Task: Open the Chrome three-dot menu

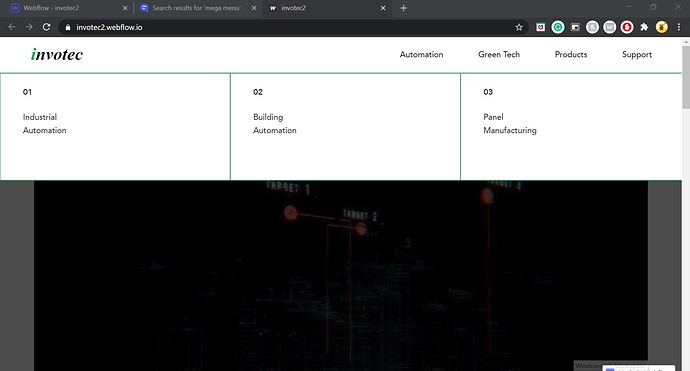Action: point(679,27)
